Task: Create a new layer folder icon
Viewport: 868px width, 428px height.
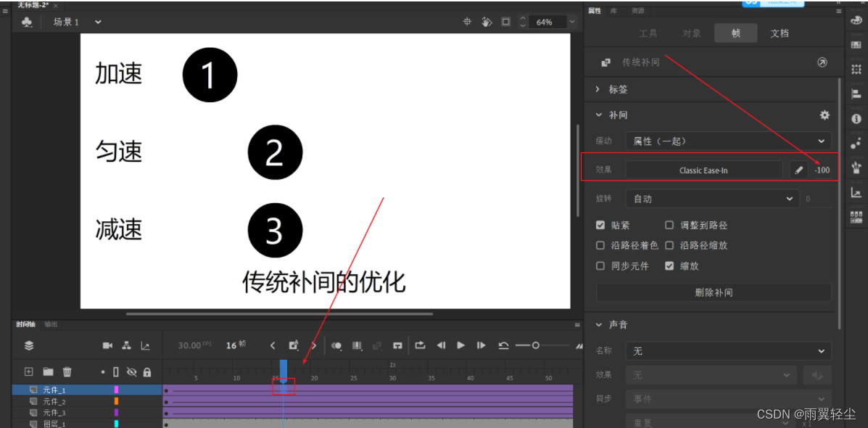Action: 48,371
